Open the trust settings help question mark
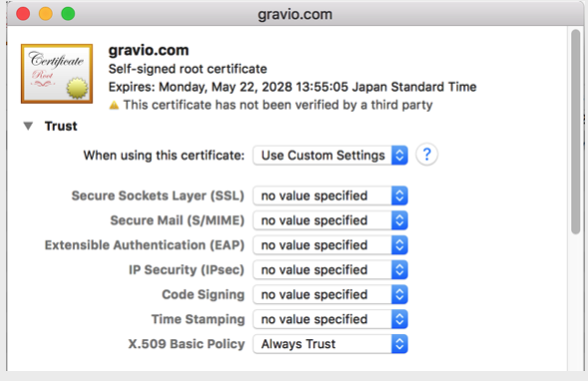The image size is (588, 381). [x=427, y=155]
